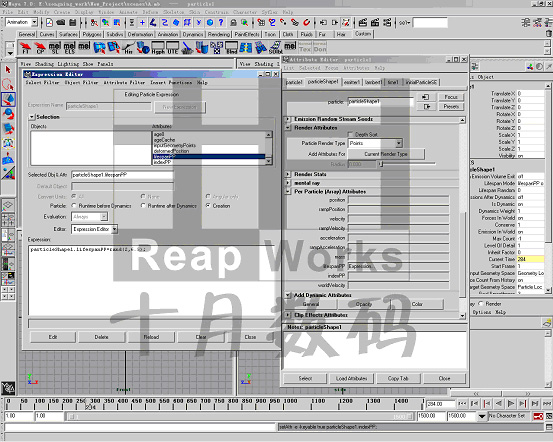Open the Animation menu set dropdown
The image size is (553, 442).
(x=34, y=22)
